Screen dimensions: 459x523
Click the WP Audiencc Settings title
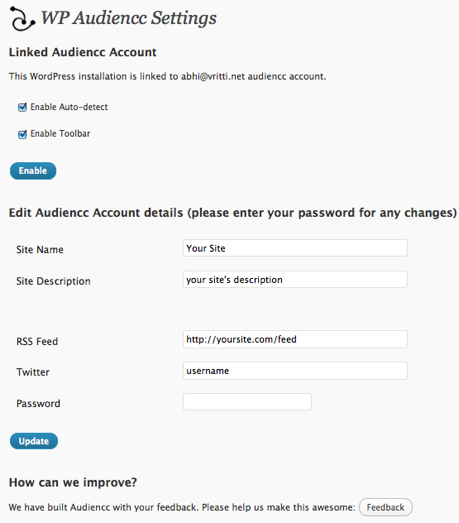click(x=128, y=18)
